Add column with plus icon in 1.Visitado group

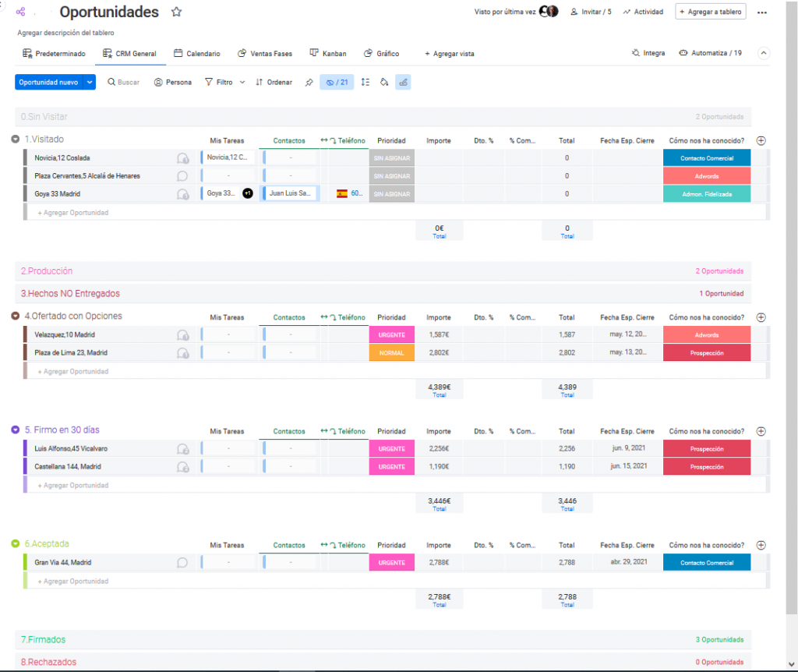[761, 141]
